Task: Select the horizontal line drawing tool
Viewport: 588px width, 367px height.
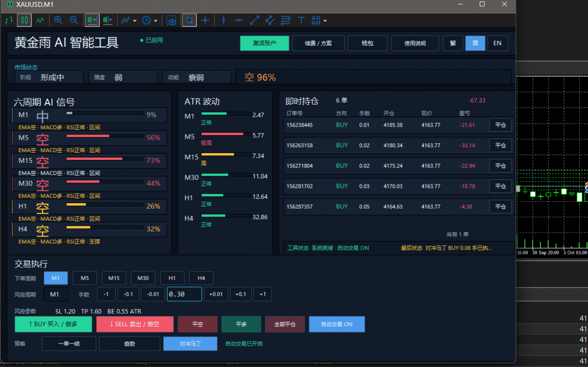Action: pos(239,20)
